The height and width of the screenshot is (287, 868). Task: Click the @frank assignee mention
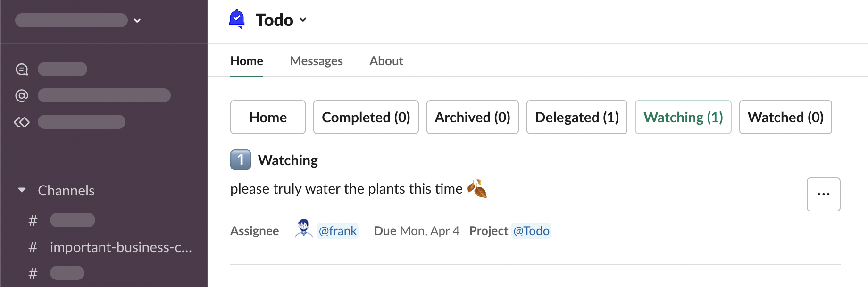[338, 231]
